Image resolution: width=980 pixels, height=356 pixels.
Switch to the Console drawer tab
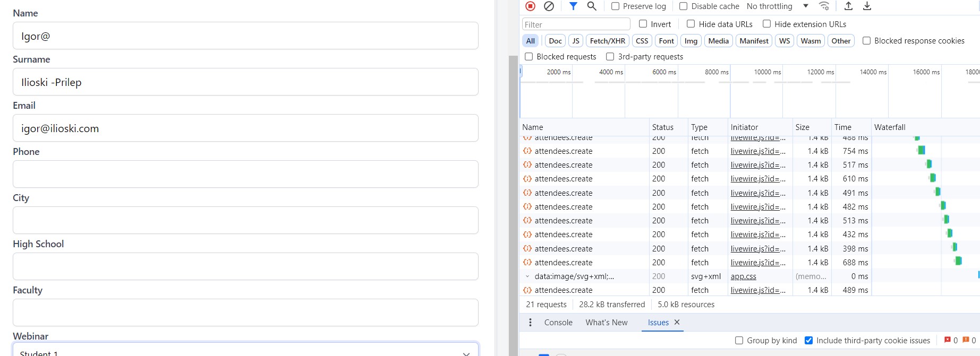pos(558,323)
